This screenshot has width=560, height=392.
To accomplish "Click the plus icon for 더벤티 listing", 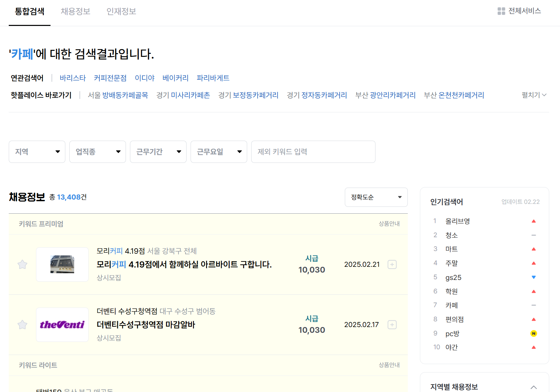I will tap(392, 325).
